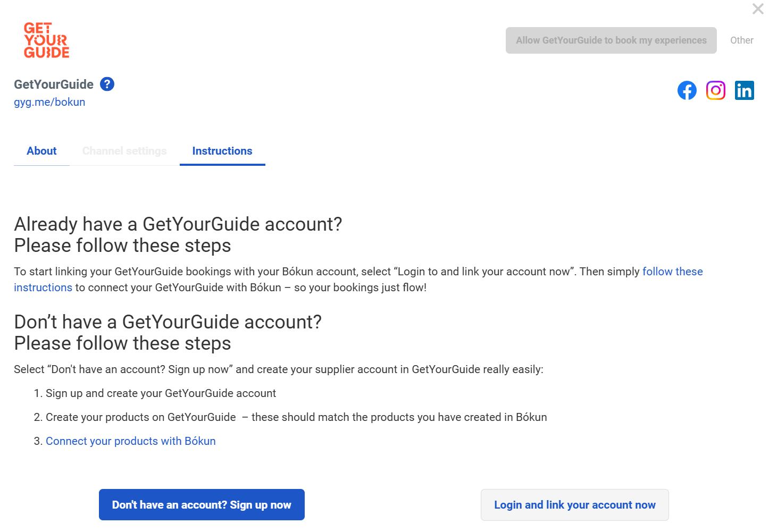Click the GetYourGuide logo
The image size is (769, 532).
pyautogui.click(x=47, y=40)
